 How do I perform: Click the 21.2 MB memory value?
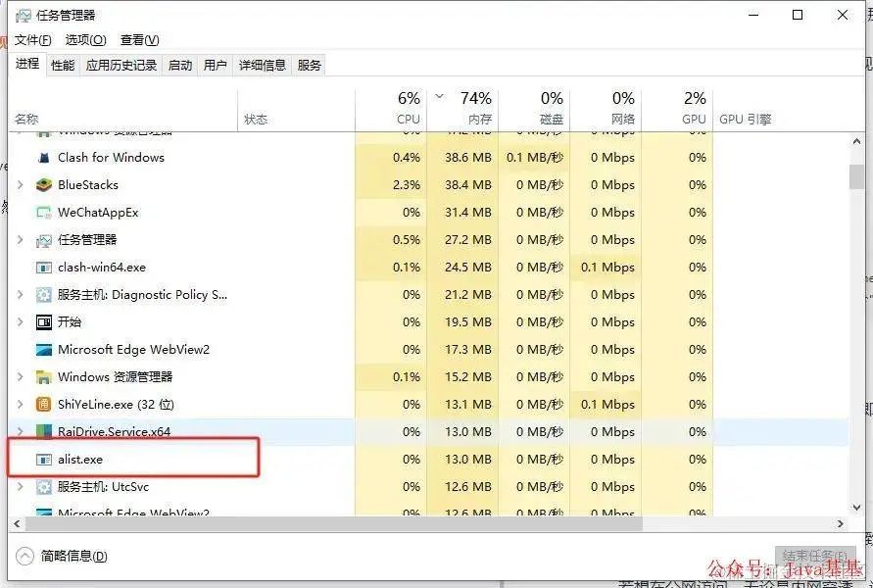467,295
